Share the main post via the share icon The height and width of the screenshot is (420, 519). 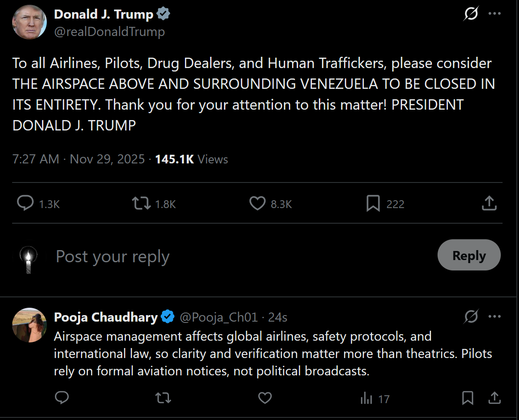(489, 203)
